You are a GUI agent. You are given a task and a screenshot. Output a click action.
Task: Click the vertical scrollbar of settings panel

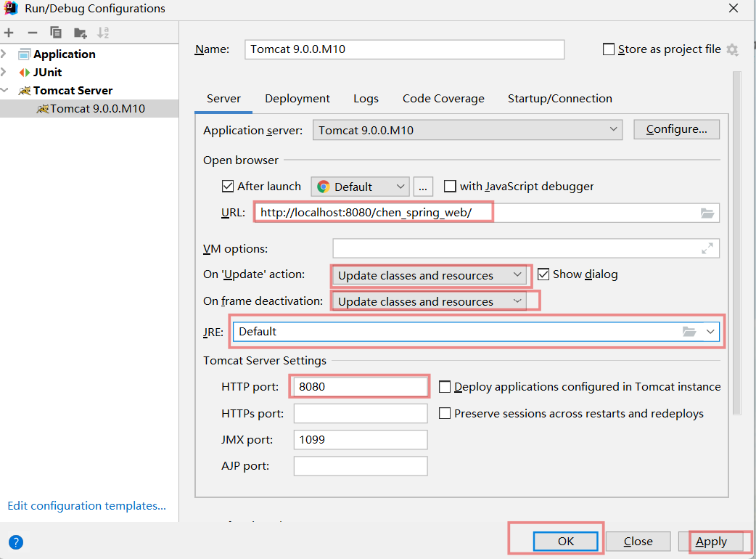click(736, 242)
